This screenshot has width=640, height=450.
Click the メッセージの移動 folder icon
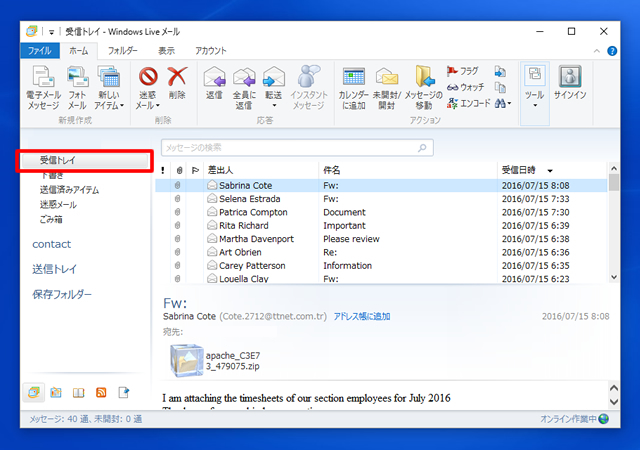424,77
